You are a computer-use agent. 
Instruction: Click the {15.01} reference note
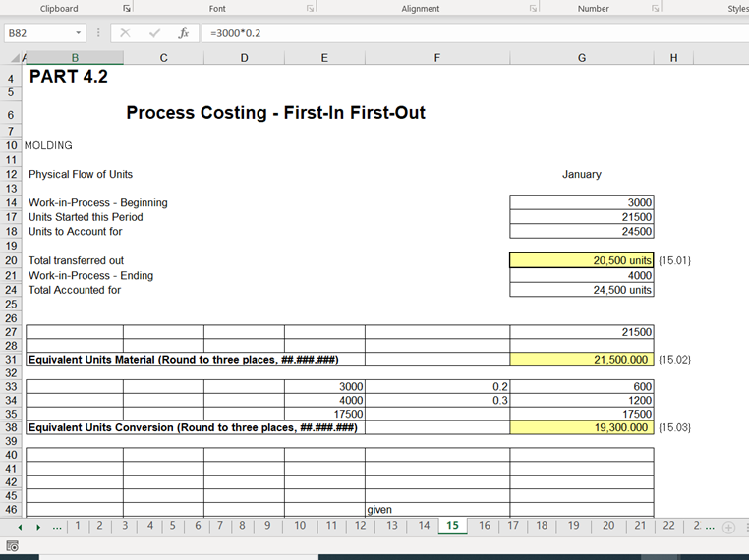(x=674, y=260)
